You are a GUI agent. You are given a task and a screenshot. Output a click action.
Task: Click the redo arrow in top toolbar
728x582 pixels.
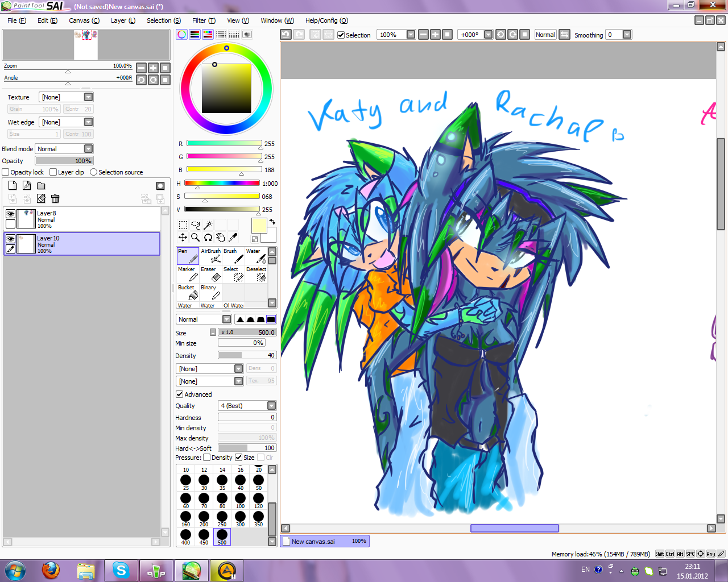299,35
